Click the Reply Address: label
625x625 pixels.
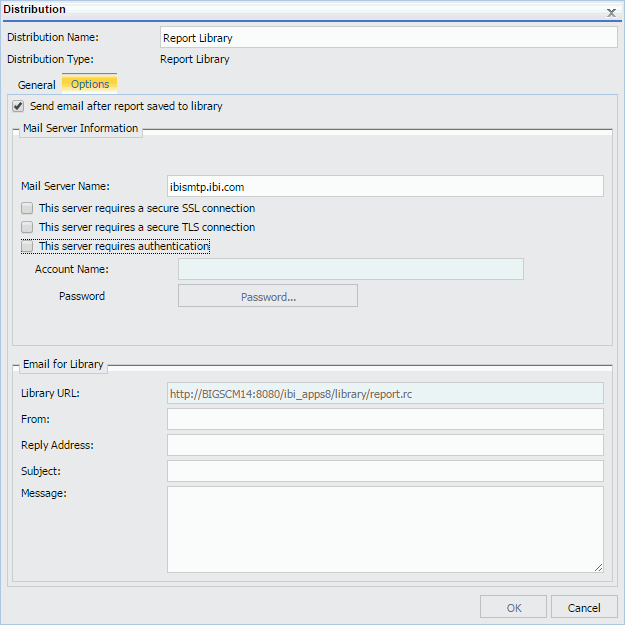pyautogui.click(x=57, y=445)
